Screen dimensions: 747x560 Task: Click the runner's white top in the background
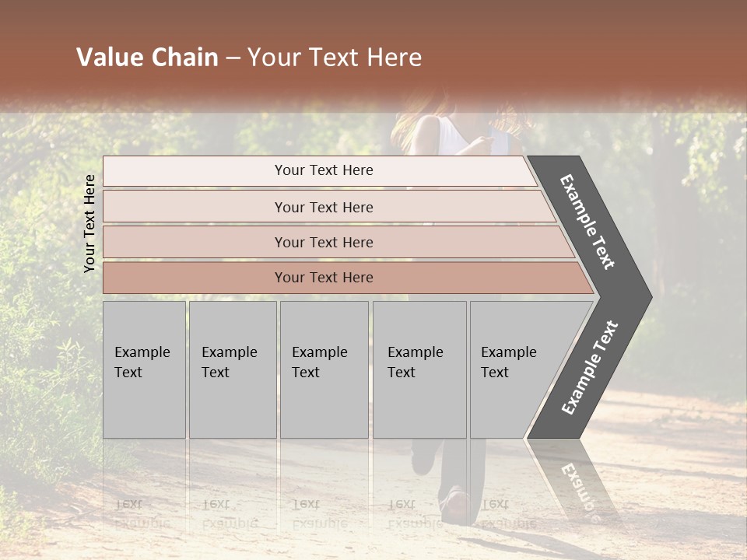coord(452,138)
